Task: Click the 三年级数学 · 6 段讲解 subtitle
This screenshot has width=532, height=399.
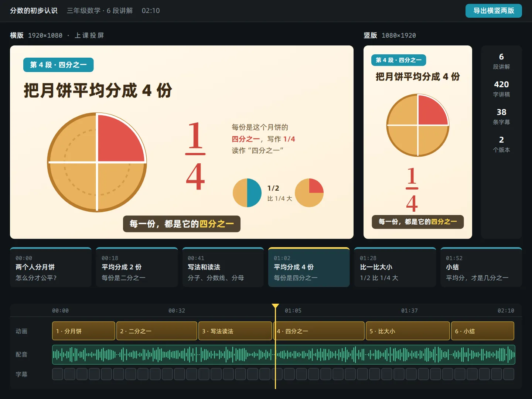Action: [100, 11]
